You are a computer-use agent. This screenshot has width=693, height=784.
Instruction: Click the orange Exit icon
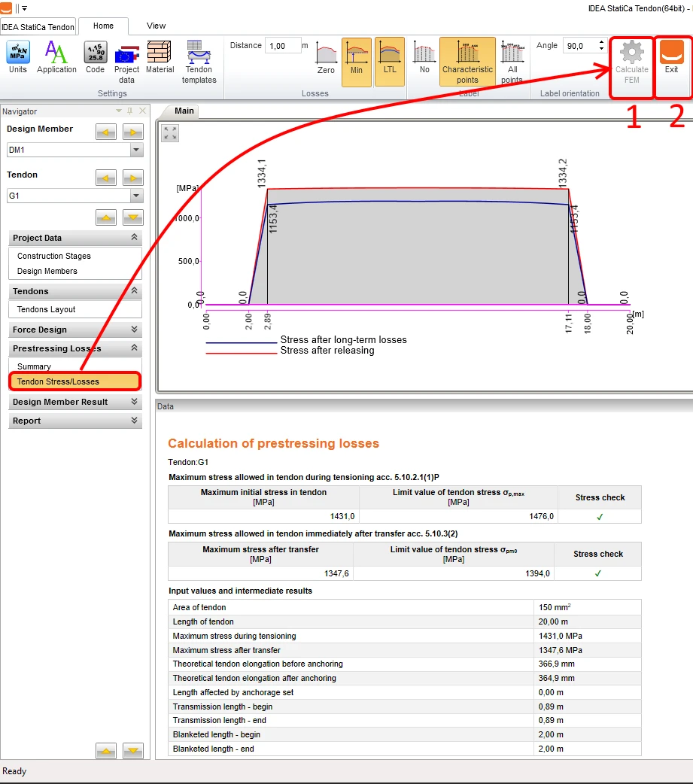point(671,52)
